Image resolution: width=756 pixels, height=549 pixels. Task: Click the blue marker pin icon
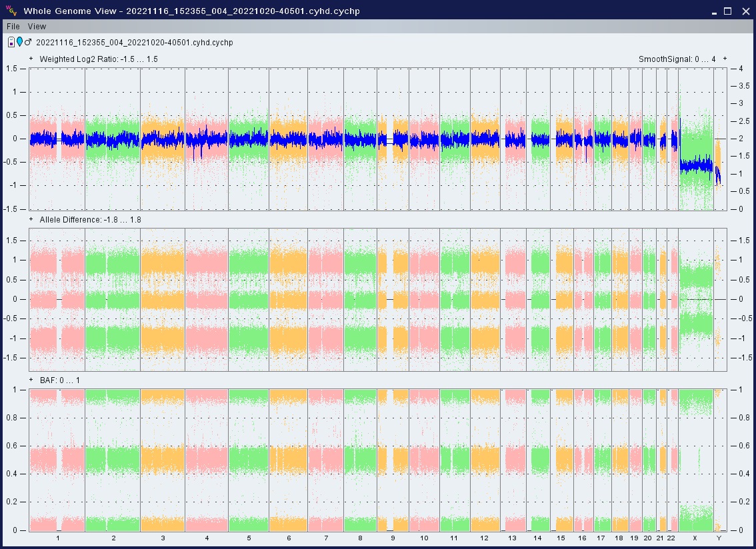pyautogui.click(x=19, y=43)
